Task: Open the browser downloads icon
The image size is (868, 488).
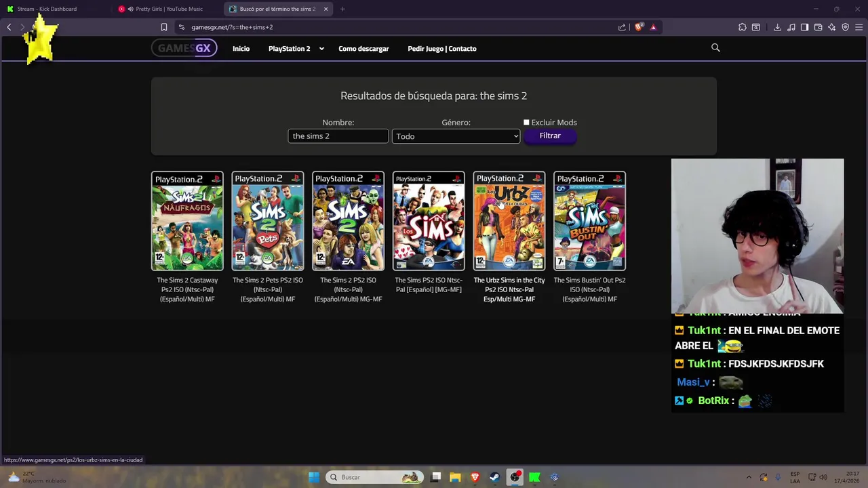Action: pyautogui.click(x=777, y=27)
